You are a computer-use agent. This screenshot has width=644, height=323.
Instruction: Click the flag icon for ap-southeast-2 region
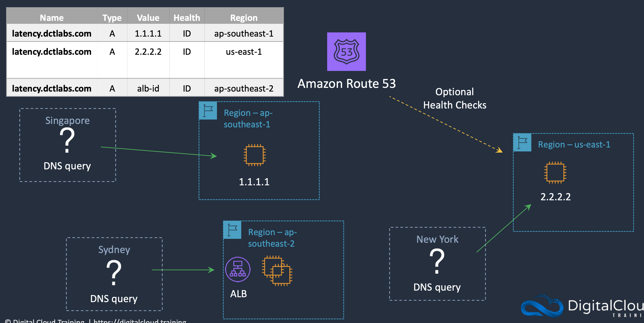coord(232,230)
